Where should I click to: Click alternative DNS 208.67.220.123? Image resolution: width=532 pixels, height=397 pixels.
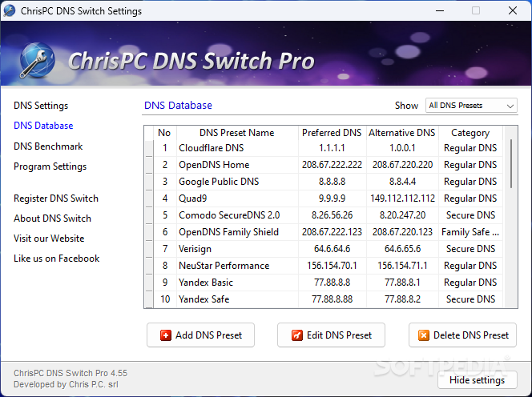(x=402, y=232)
